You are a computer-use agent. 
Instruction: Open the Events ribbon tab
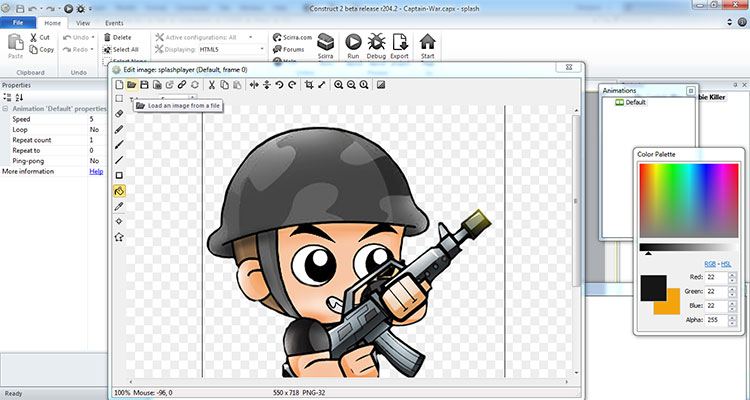click(x=115, y=21)
